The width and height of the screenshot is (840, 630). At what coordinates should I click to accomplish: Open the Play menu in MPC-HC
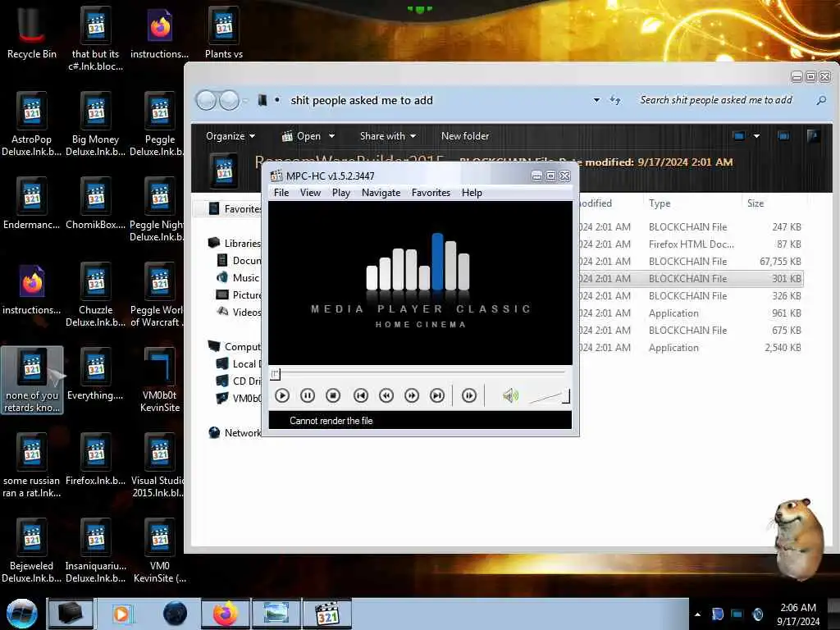pos(340,192)
